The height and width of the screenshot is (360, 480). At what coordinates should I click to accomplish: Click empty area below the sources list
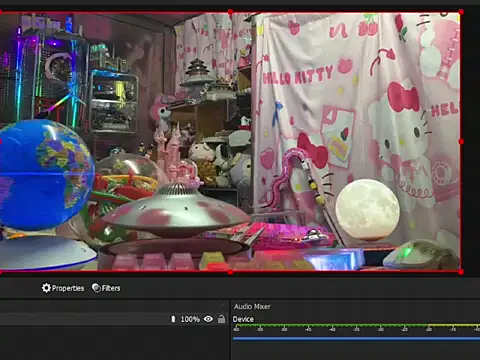point(114,343)
